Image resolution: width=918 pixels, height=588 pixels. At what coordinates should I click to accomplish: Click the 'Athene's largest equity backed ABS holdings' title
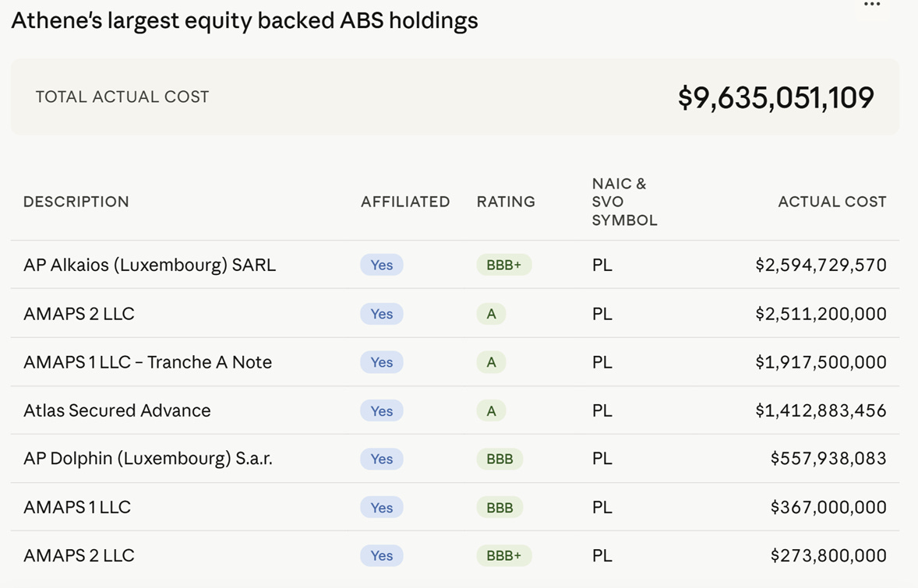coord(245,20)
